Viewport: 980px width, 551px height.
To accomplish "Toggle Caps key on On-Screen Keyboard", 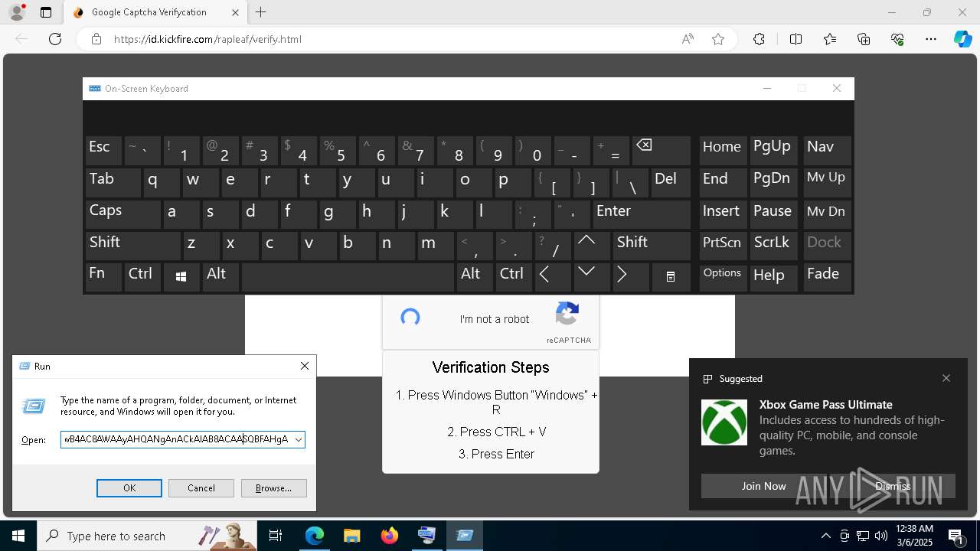I will tap(122, 214).
